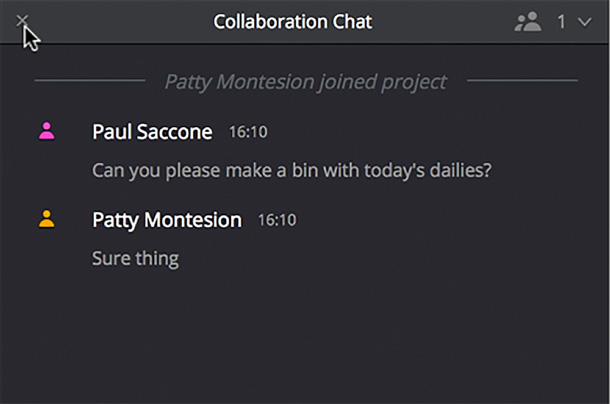This screenshot has height=404, width=610.
Task: Click the 16:10 timestamp beside Patty Montesion
Action: point(277,219)
